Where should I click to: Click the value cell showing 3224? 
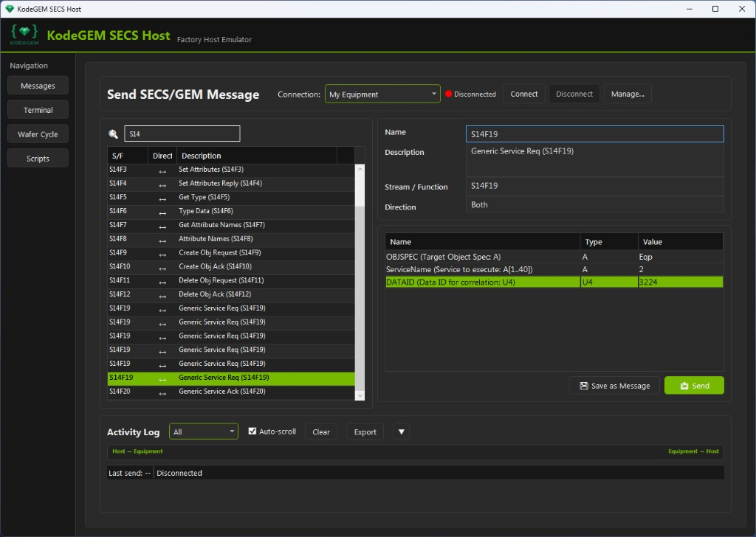click(x=680, y=283)
